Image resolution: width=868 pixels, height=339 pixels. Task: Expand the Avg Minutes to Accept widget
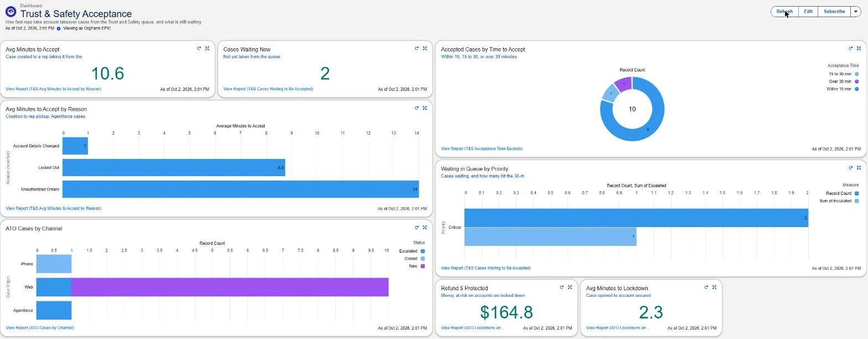point(207,48)
